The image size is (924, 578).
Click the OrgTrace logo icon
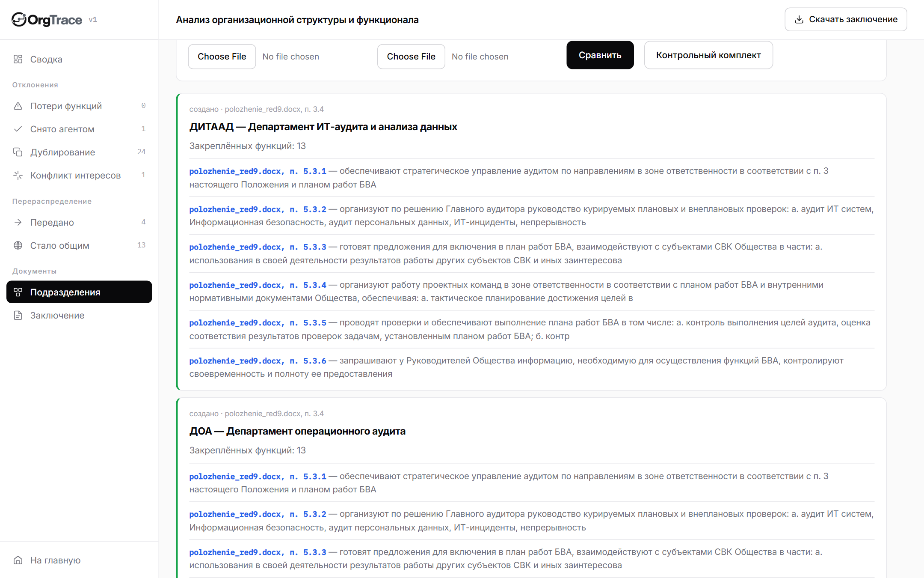pyautogui.click(x=19, y=20)
